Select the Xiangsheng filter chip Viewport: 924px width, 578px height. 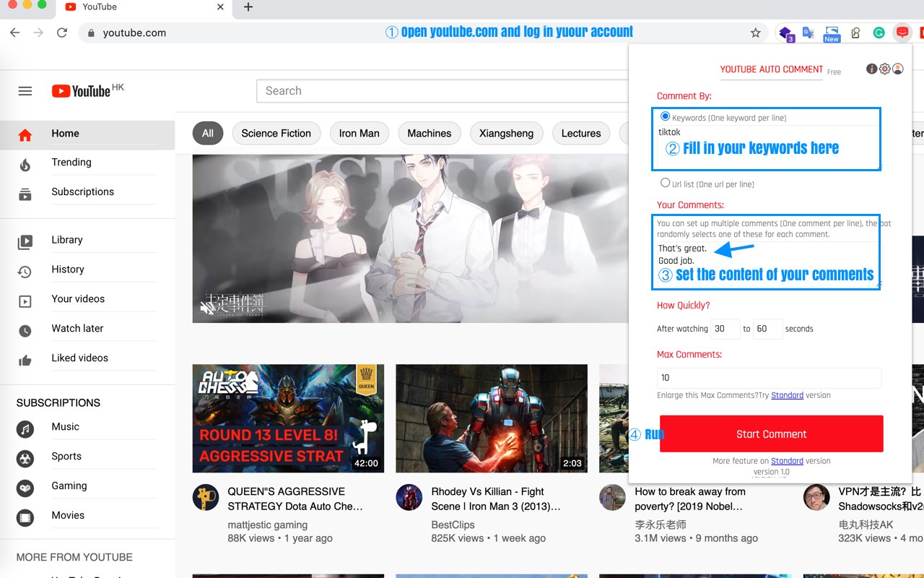click(x=507, y=133)
